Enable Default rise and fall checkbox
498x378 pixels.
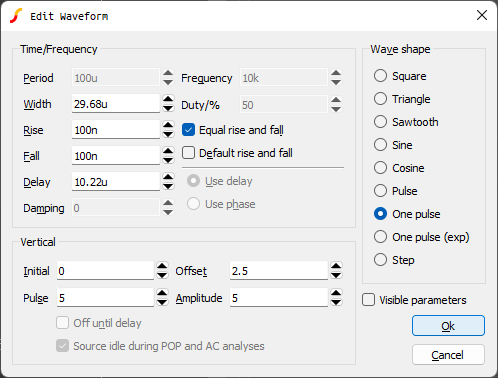click(x=188, y=153)
